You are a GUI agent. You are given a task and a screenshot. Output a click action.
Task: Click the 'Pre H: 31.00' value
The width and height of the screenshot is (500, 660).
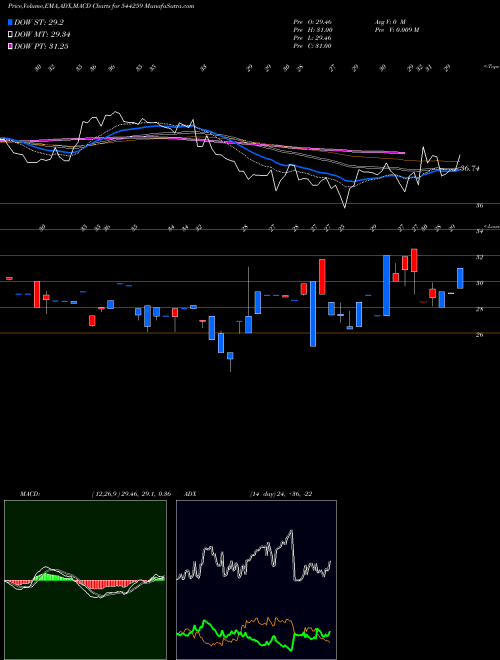(x=313, y=30)
